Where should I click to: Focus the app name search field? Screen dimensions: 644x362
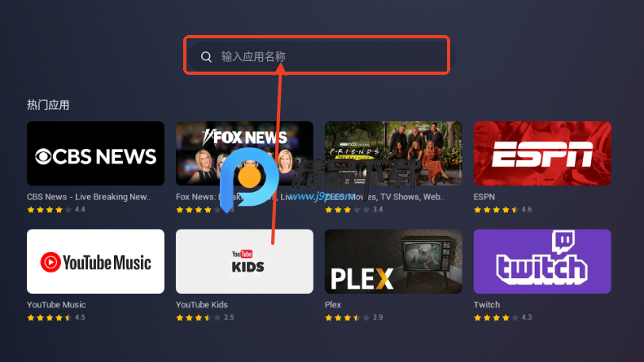[x=317, y=56]
